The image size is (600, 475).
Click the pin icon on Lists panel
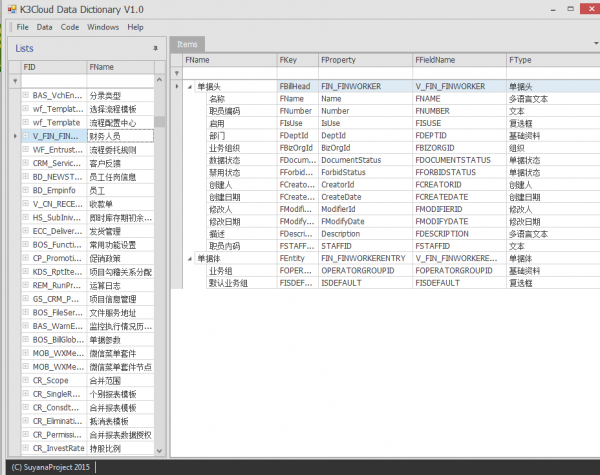(155, 48)
